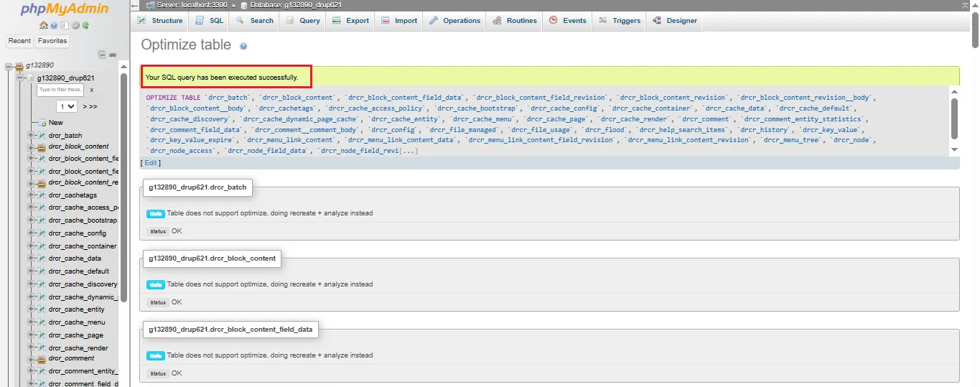This screenshot has width=980, height=387.
Task: Click the link/unlink chain icon in sidebar
Action: (112, 55)
